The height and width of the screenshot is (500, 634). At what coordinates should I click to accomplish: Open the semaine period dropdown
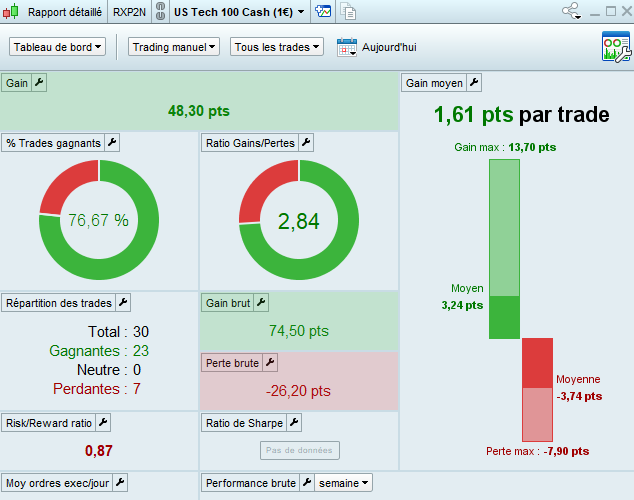click(343, 483)
